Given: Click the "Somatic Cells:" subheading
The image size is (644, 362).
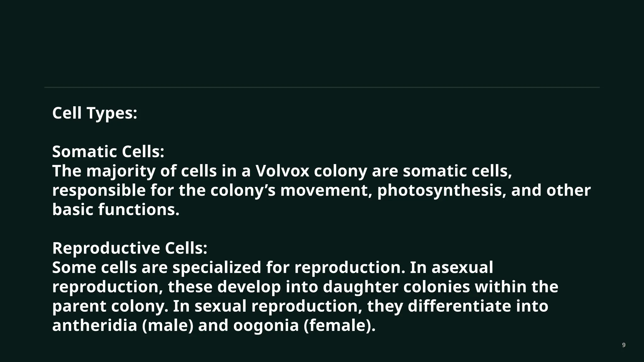Looking at the screenshot, I should click(108, 152).
